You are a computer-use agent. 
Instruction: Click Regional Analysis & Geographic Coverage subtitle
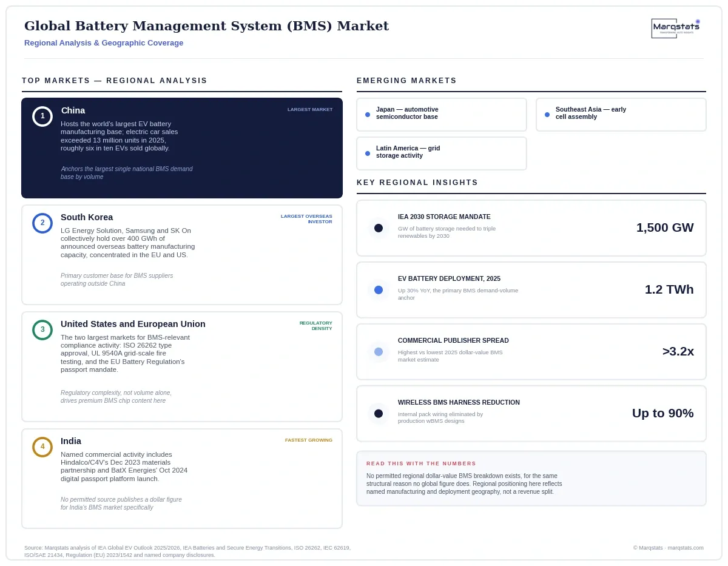point(104,43)
